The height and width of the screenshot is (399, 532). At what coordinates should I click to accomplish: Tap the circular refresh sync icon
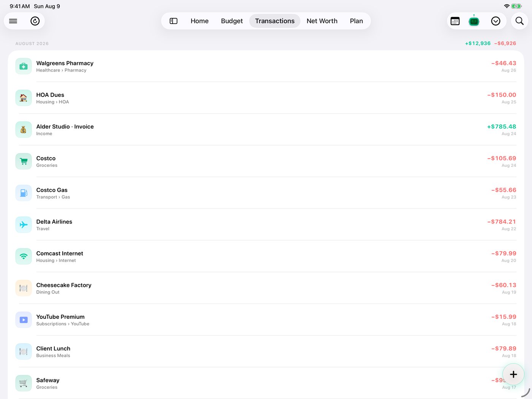[35, 21]
